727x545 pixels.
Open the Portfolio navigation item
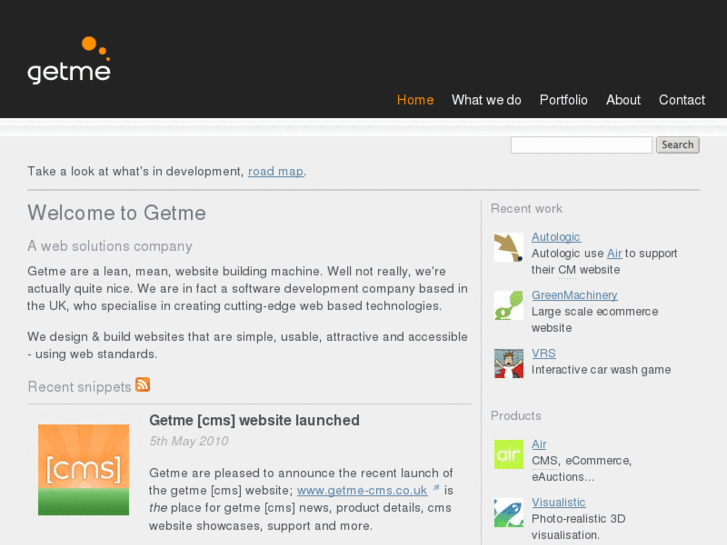pos(563,100)
